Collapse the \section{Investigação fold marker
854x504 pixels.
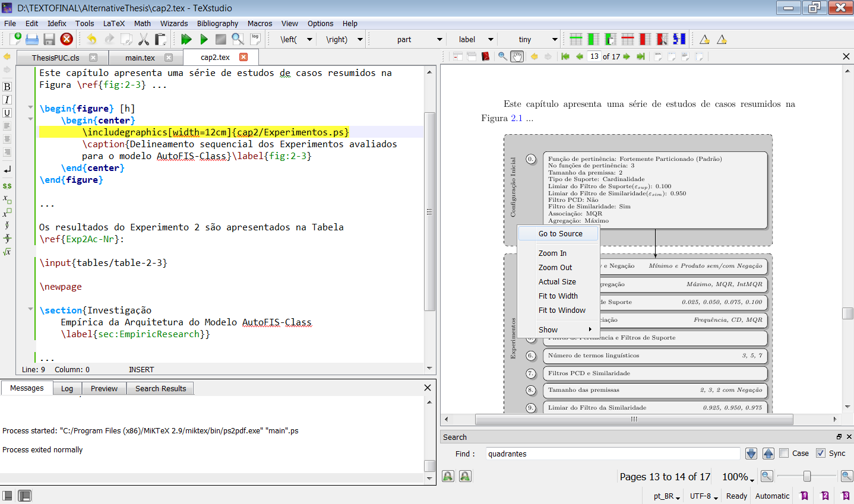point(30,309)
